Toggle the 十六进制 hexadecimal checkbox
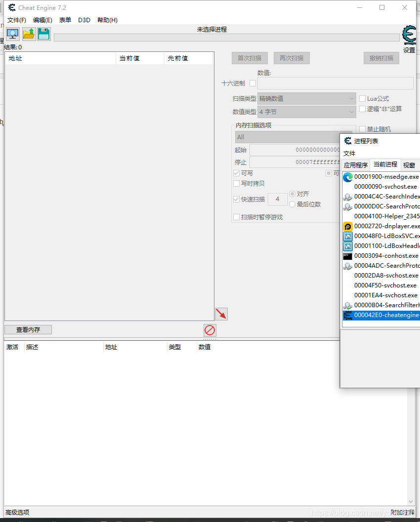This screenshot has height=522, width=420. [x=253, y=83]
